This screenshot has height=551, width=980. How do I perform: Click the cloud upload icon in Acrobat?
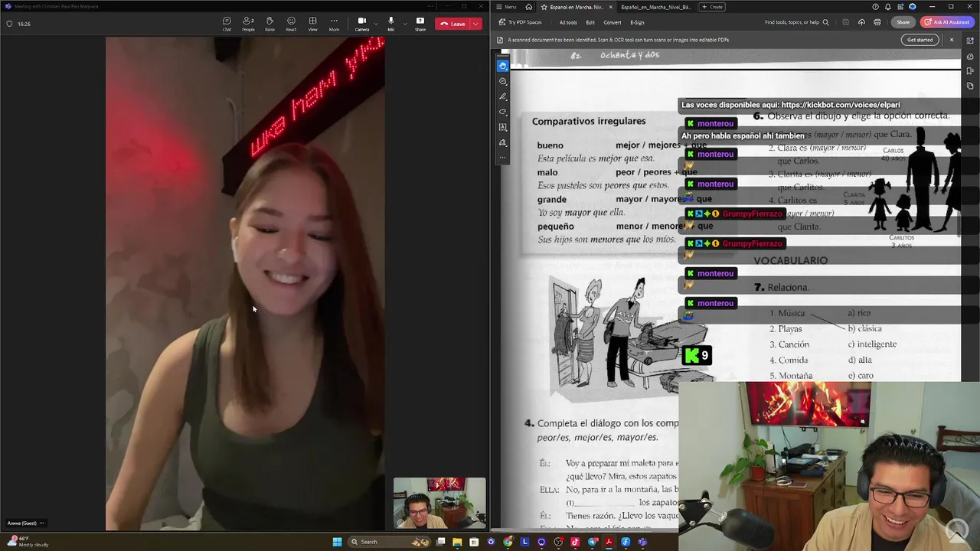(x=861, y=22)
